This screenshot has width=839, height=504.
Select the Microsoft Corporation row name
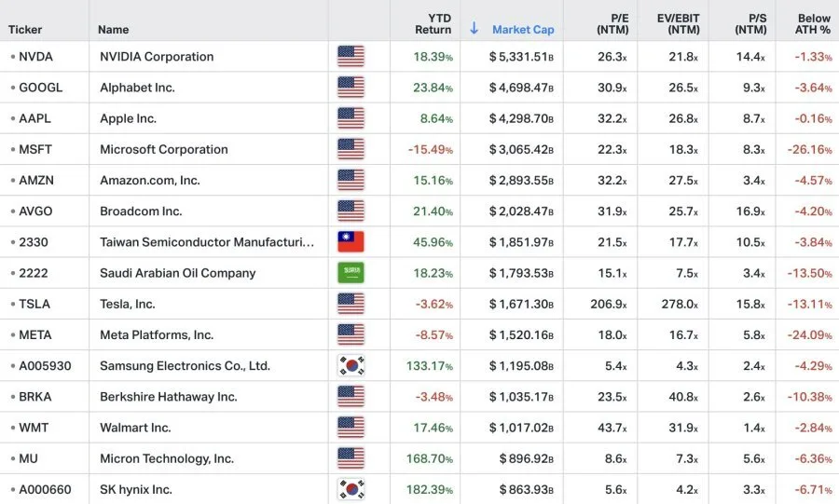click(x=164, y=149)
